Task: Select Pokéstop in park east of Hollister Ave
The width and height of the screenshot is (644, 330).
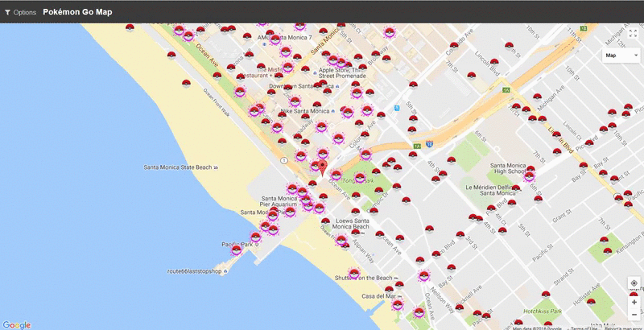Action: point(591,302)
